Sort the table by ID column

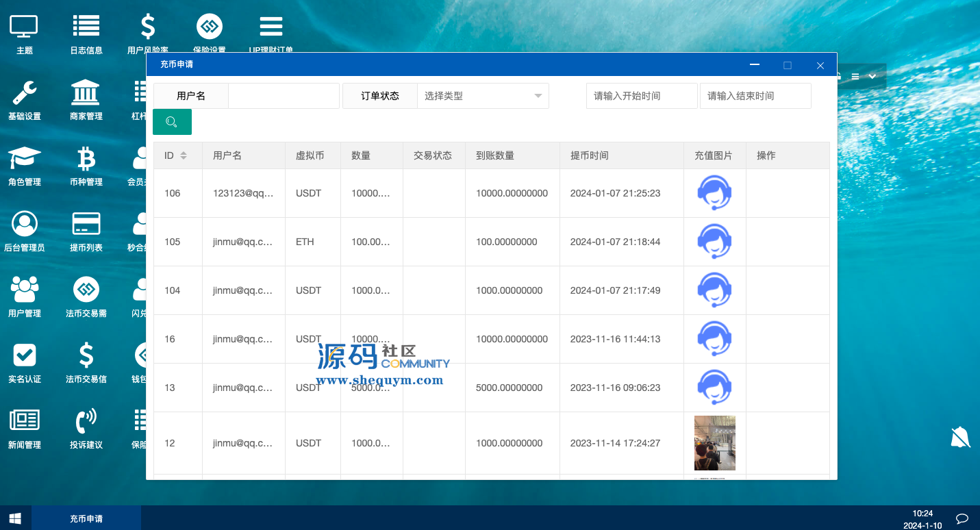click(183, 155)
